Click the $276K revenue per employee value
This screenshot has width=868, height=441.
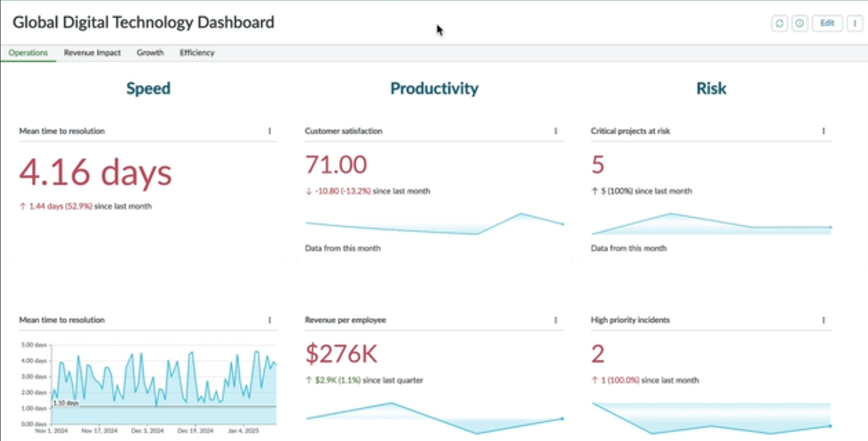(x=341, y=354)
